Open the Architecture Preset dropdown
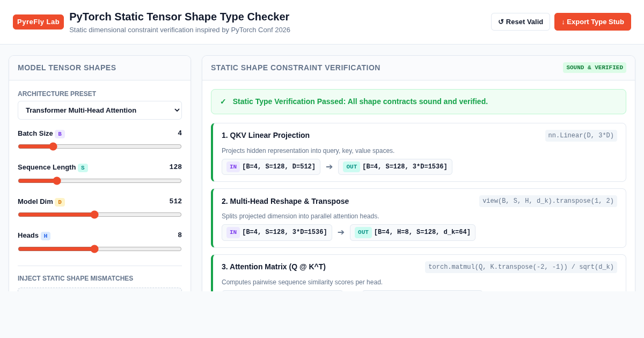This screenshot has height=338, width=644. click(x=100, y=111)
